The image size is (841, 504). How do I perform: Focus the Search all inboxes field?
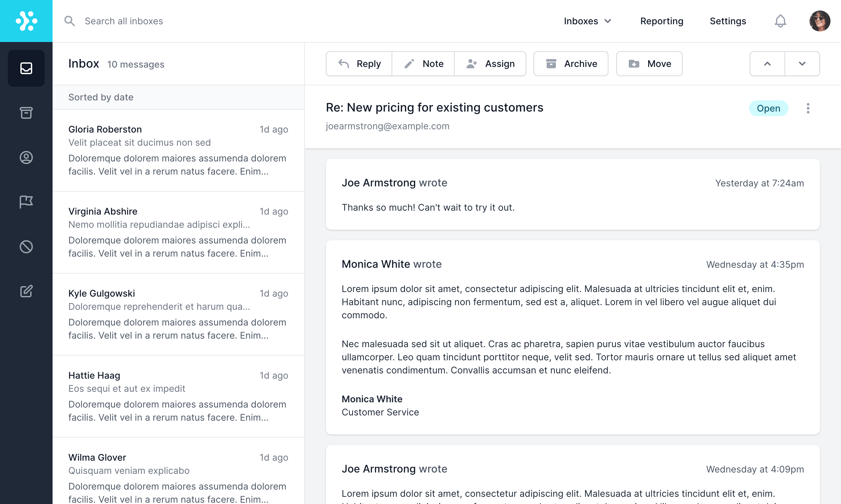pyautogui.click(x=124, y=21)
